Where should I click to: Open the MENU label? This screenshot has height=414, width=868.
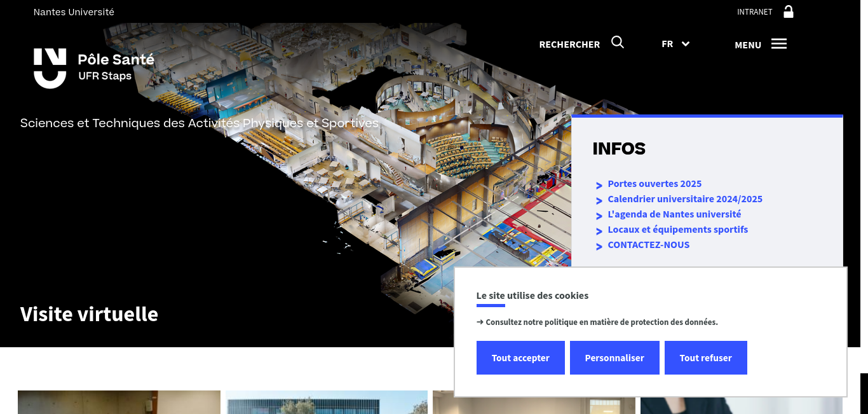point(748,45)
